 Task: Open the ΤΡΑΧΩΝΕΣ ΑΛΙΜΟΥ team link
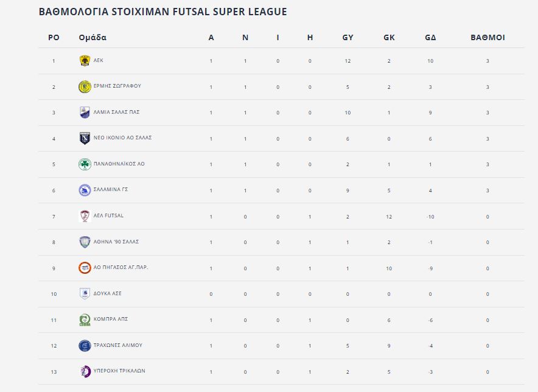[x=118, y=345]
